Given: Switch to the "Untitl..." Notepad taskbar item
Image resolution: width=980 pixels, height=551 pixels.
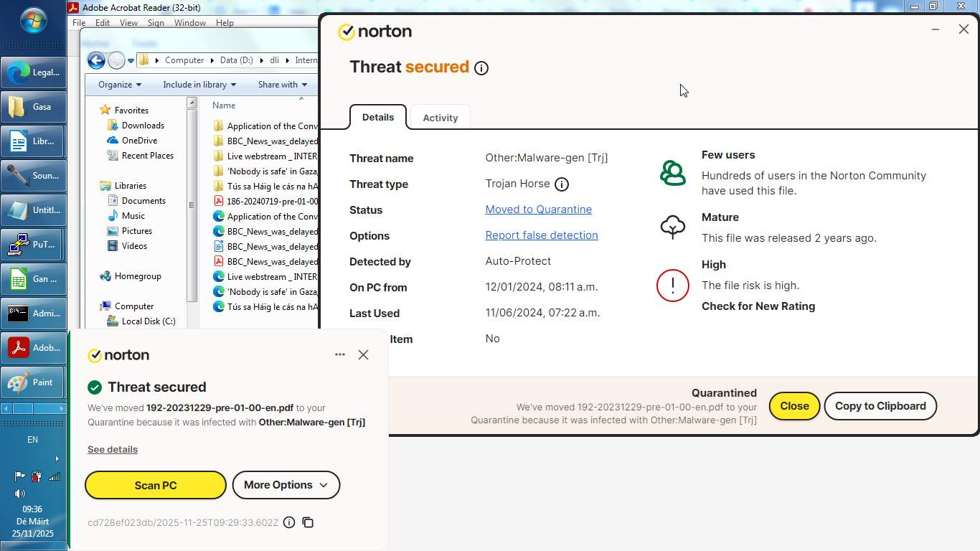Looking at the screenshot, I should (34, 210).
